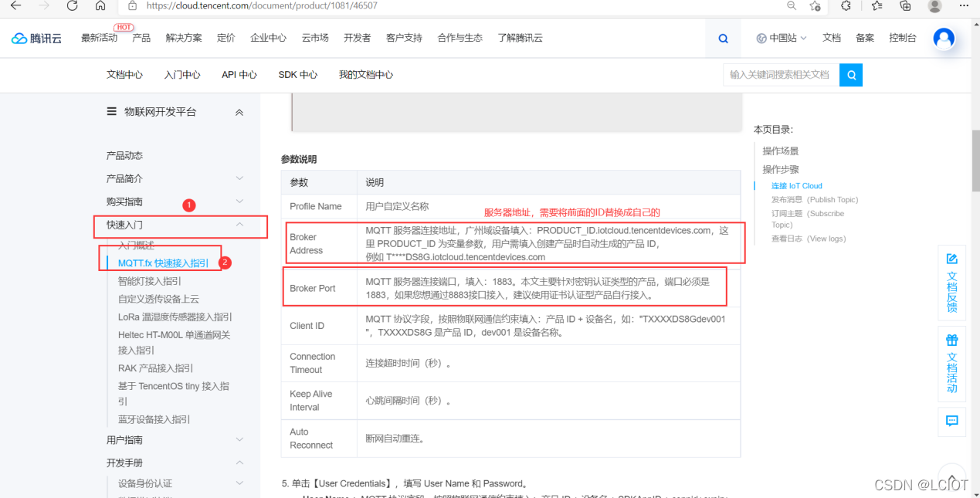
Task: Open the 企业中心 top menu
Action: tap(268, 38)
